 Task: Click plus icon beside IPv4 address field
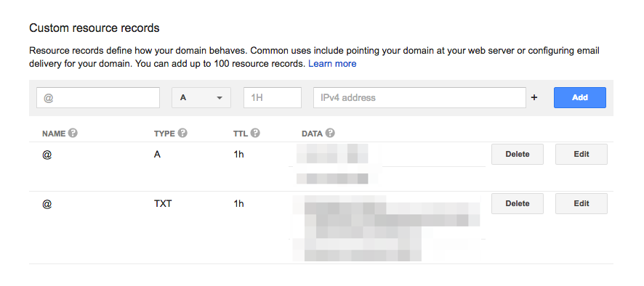(534, 98)
